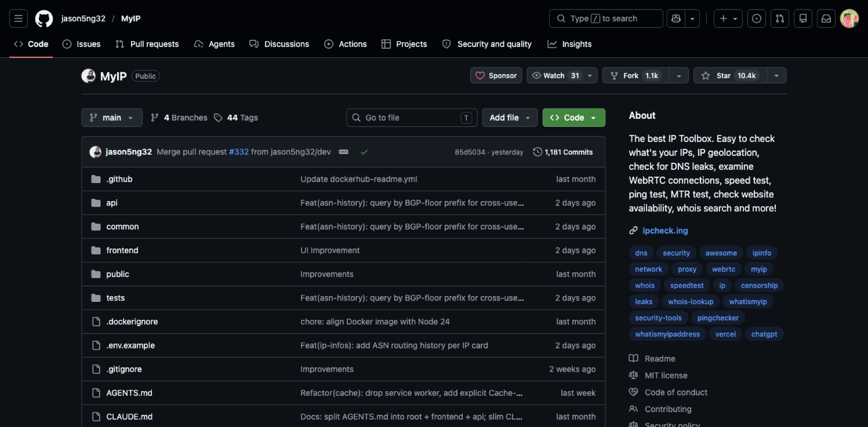This screenshot has height=427, width=868.
Task: Open the main branch selector dropdown
Action: [x=112, y=117]
